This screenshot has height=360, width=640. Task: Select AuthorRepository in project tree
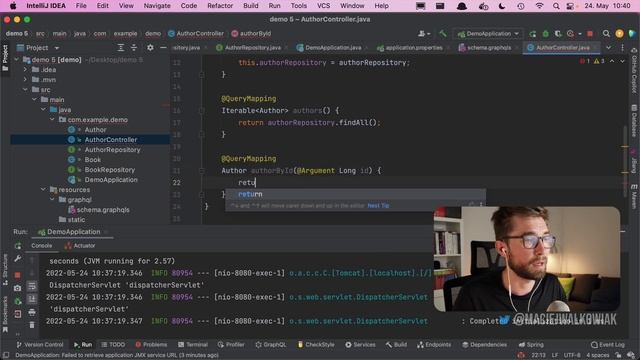pos(112,150)
